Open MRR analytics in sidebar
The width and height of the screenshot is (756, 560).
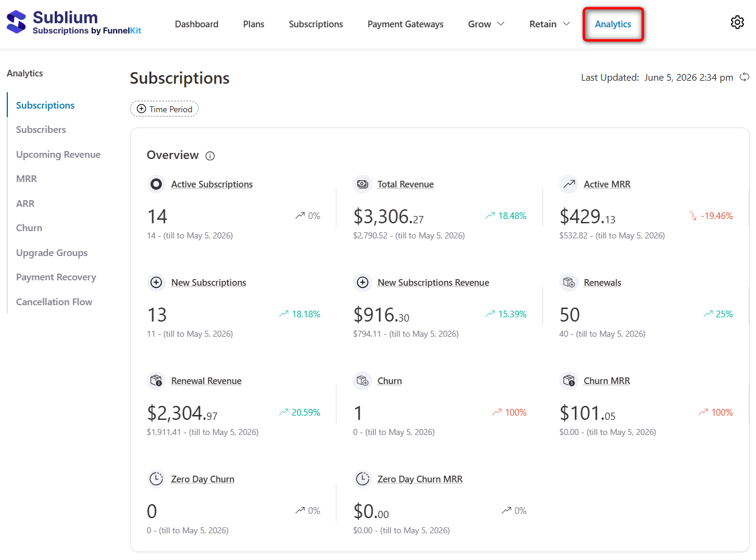[27, 179]
